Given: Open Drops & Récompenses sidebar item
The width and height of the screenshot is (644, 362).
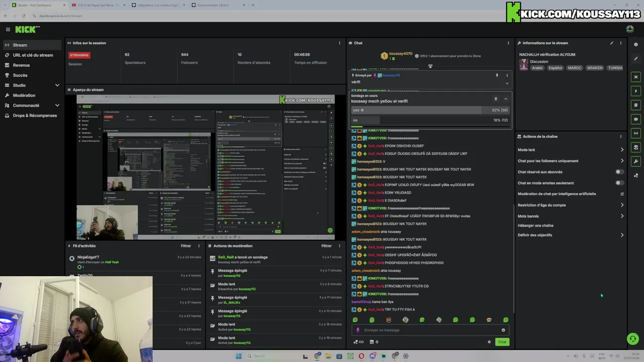Looking at the screenshot, I should point(32,115).
